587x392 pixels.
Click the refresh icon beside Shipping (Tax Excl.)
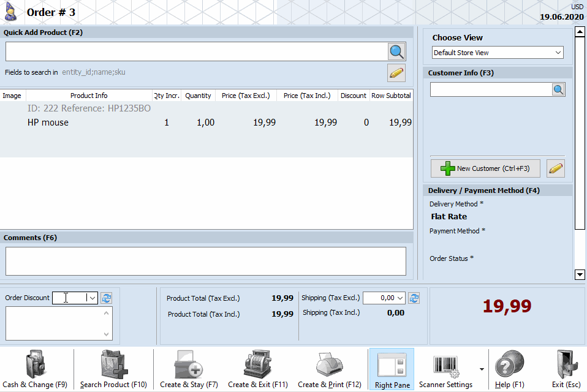click(414, 298)
